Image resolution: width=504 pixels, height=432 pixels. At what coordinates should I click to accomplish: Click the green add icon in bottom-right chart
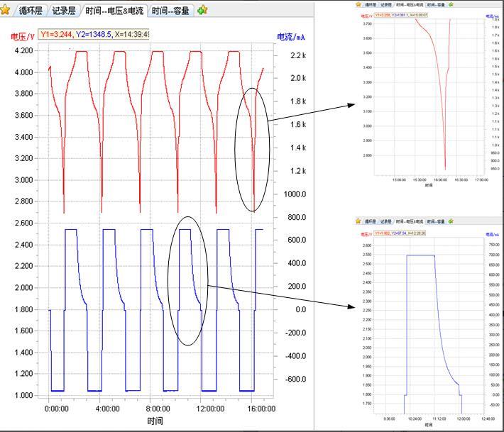click(450, 221)
